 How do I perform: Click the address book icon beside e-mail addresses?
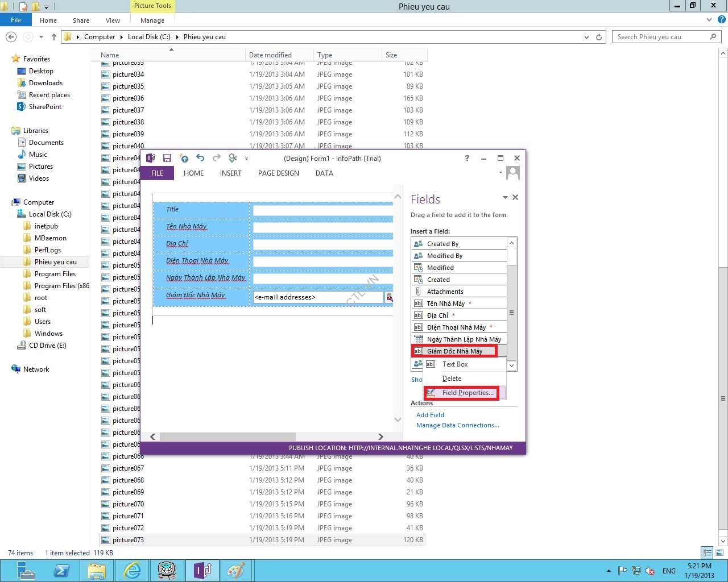(x=390, y=297)
